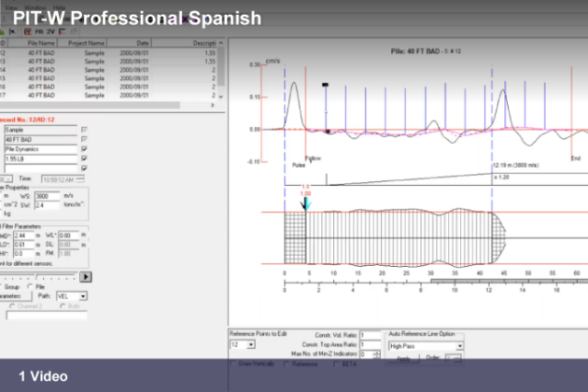Select the 2V toolbar icon
The image size is (588, 392).
click(50, 32)
